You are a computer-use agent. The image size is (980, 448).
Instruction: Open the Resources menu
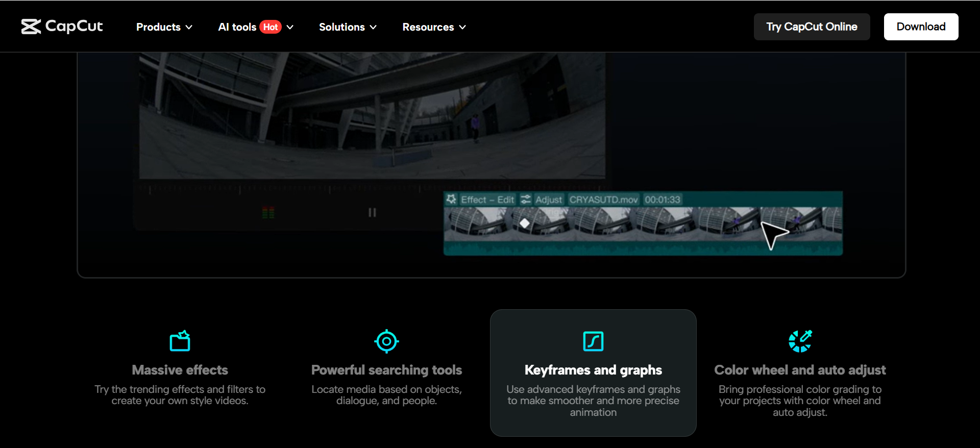434,27
